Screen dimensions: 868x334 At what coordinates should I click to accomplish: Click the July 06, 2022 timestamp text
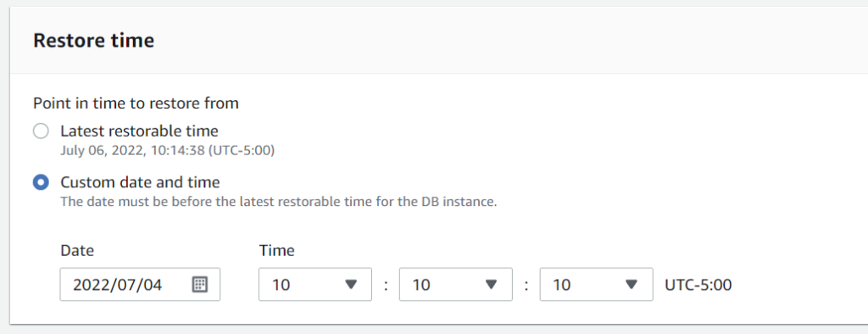point(168,151)
